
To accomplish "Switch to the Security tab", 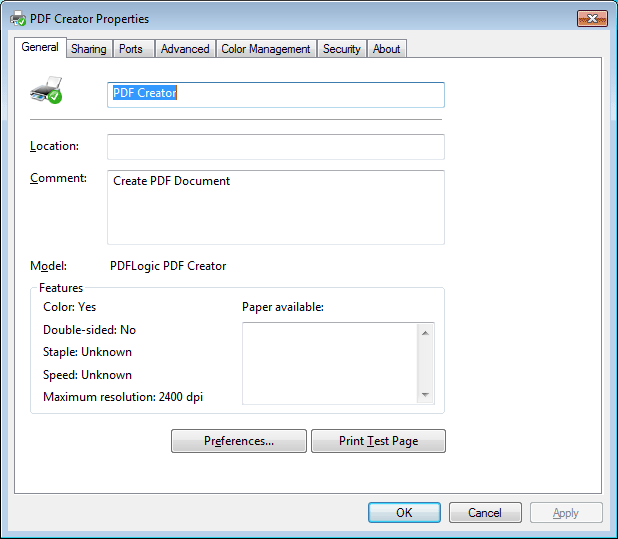I will tap(342, 49).
